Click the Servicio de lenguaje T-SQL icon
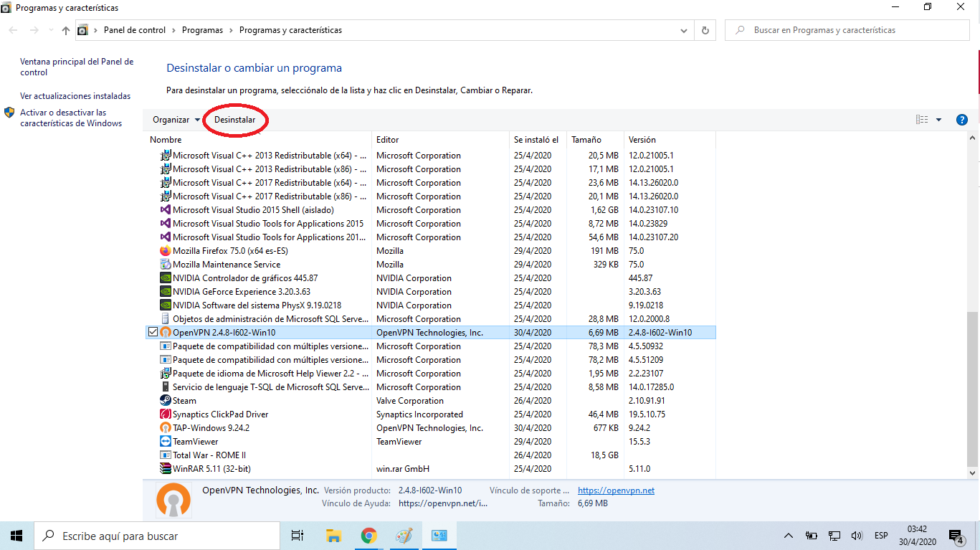This screenshot has width=980, height=550. [x=166, y=387]
